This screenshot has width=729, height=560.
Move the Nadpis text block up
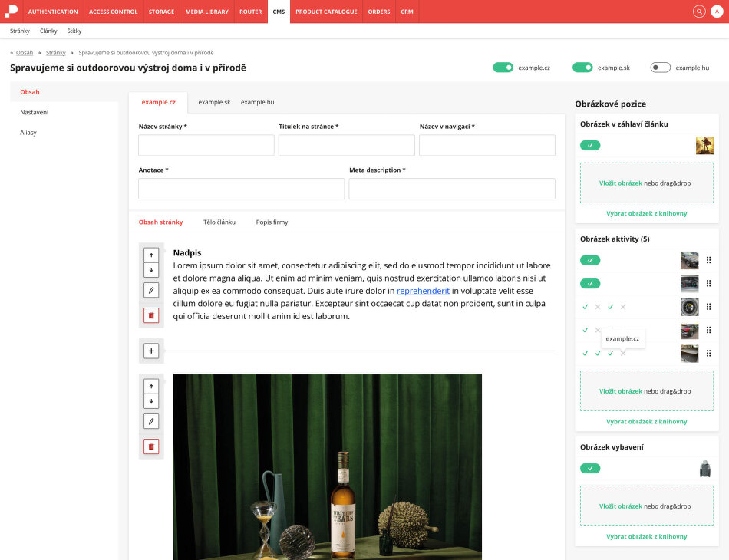[151, 255]
